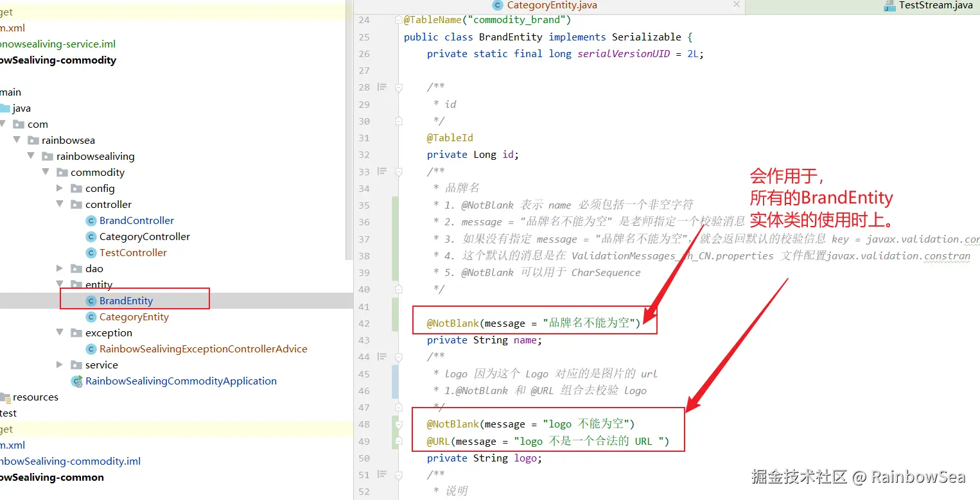The image size is (980, 500).
Task: Fold the comment block starting at line 33
Action: coord(398,172)
